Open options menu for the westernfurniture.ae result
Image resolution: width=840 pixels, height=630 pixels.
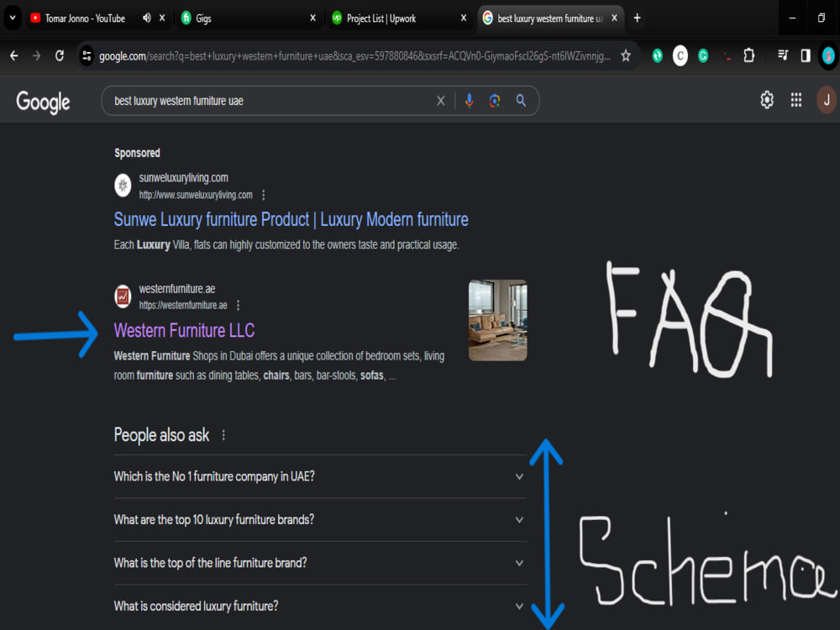[238, 306]
